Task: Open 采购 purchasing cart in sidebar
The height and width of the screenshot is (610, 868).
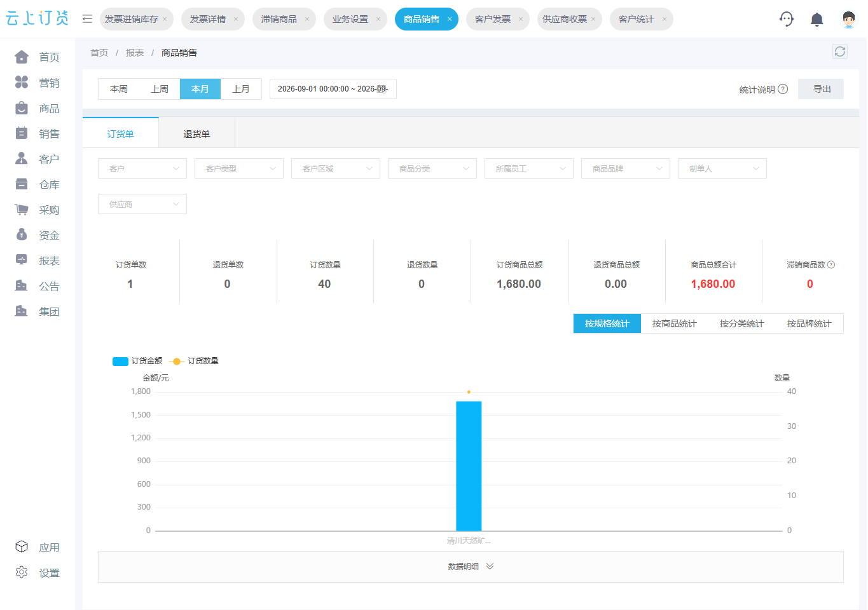Action: pos(38,210)
